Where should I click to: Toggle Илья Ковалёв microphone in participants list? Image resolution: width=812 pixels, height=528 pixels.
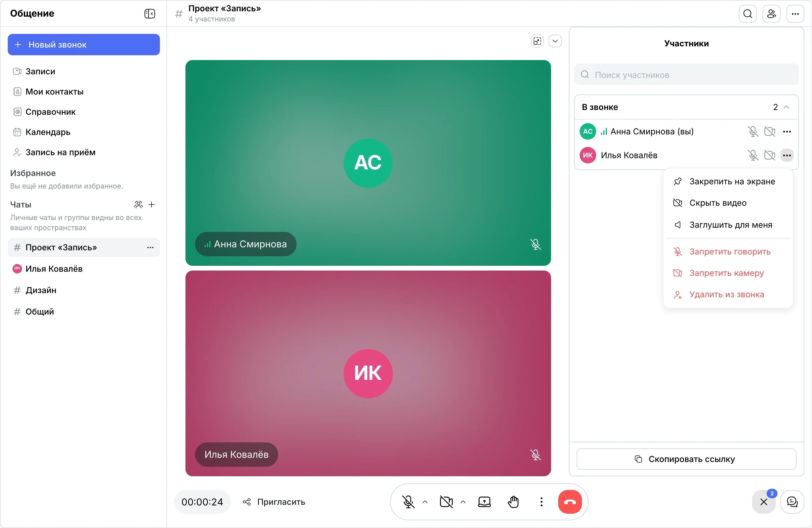point(753,155)
